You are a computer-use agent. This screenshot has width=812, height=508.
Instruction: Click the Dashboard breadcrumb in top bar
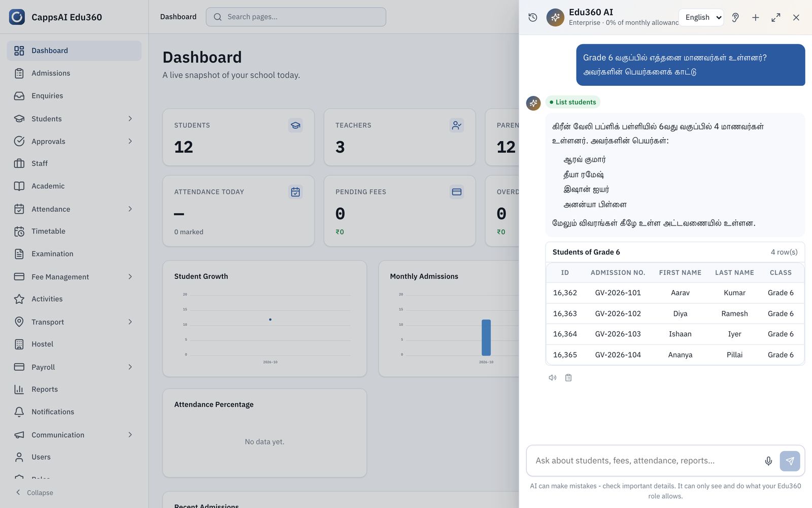(x=178, y=17)
